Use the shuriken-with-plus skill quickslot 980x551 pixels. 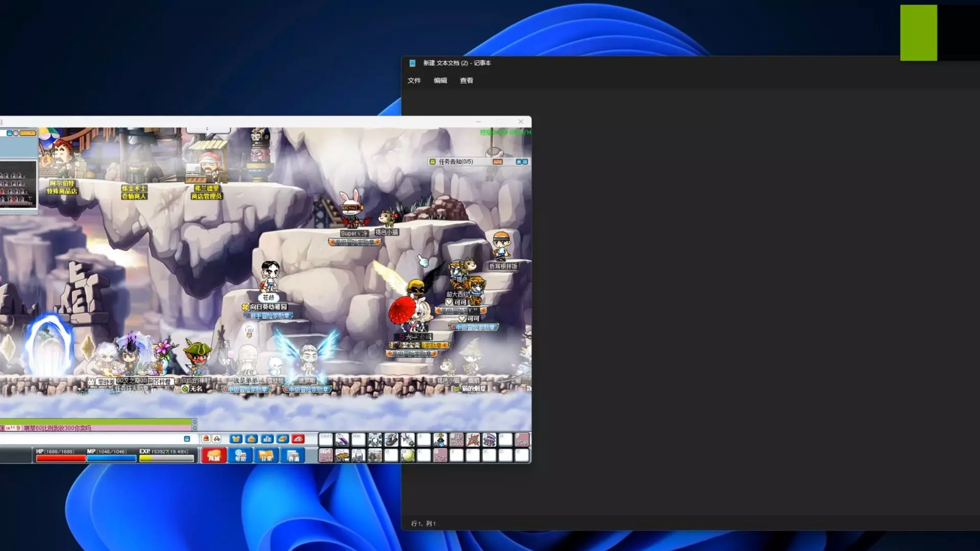point(407,440)
